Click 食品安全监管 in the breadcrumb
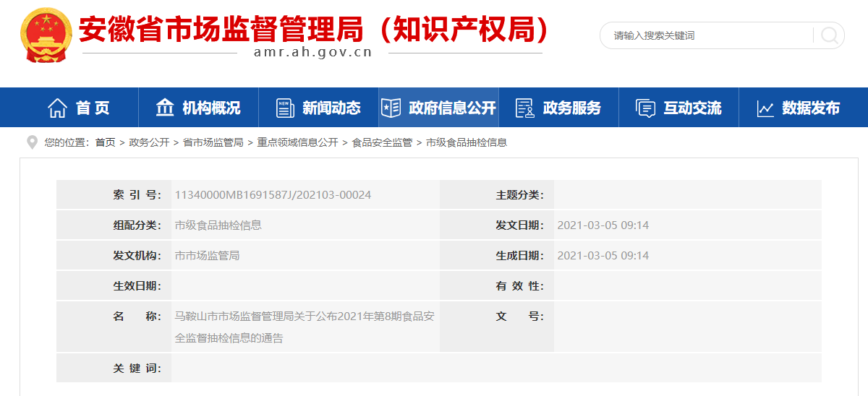Image resolution: width=868 pixels, height=396 pixels. tap(382, 143)
